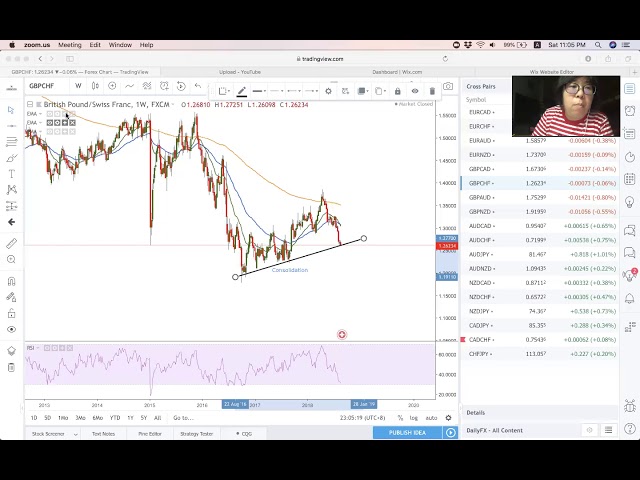Hide drawing using floating toolbar eye icon
The image size is (640, 480).
(415, 91)
